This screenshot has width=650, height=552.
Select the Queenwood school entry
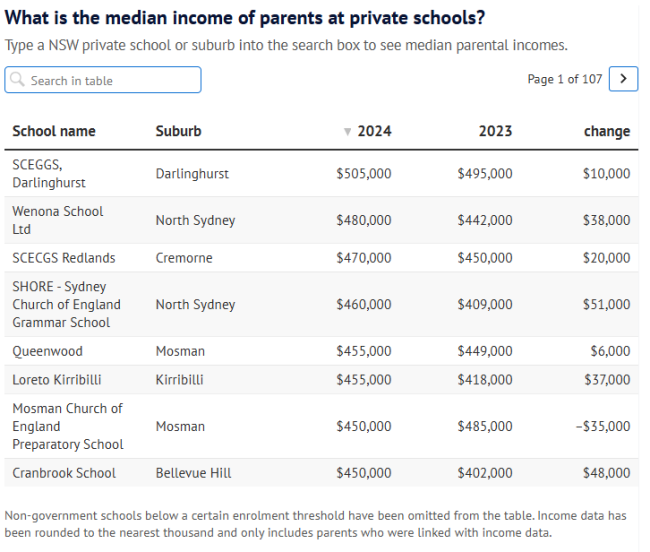[x=47, y=351]
